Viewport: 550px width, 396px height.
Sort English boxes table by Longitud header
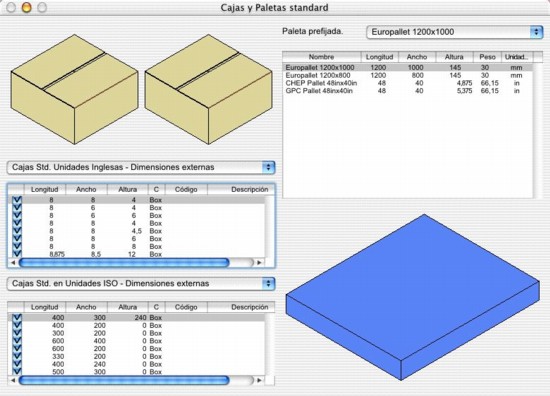pyautogui.click(x=45, y=189)
